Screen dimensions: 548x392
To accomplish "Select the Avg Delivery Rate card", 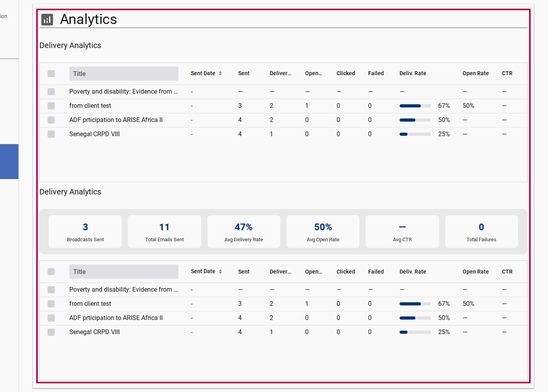I will (244, 231).
